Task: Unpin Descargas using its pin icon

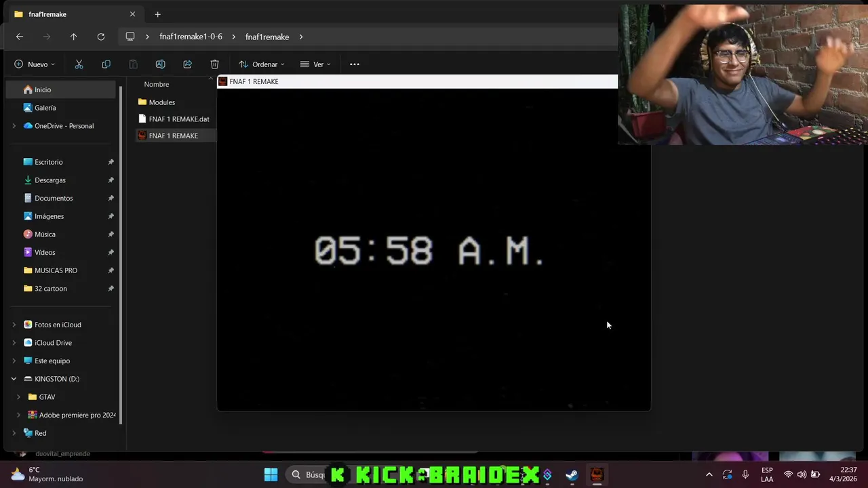Action: click(x=111, y=180)
